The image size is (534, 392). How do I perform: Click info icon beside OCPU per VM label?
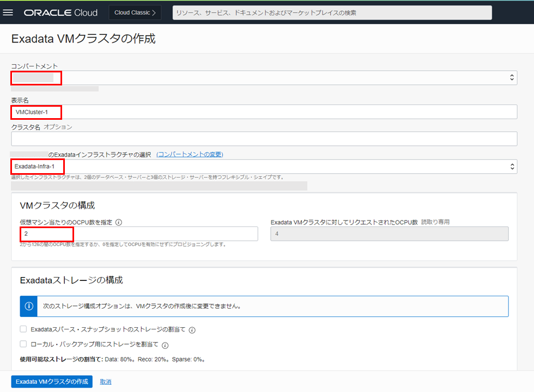point(119,222)
